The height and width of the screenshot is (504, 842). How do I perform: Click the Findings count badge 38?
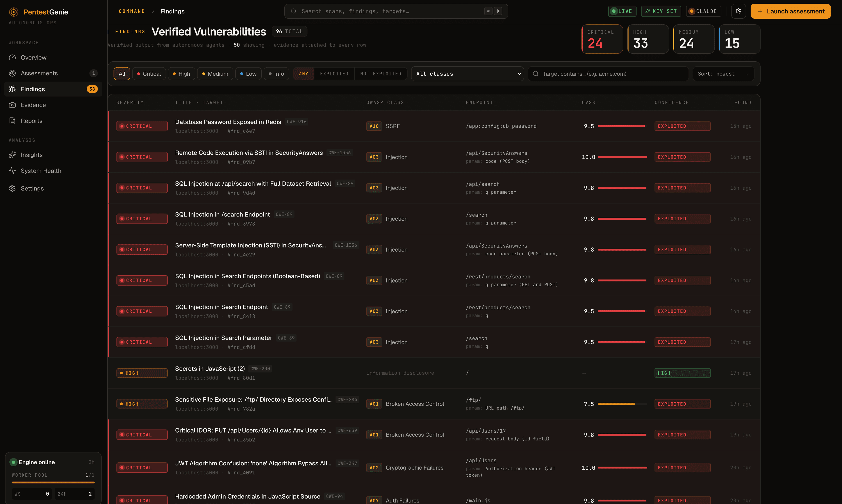coord(92,89)
